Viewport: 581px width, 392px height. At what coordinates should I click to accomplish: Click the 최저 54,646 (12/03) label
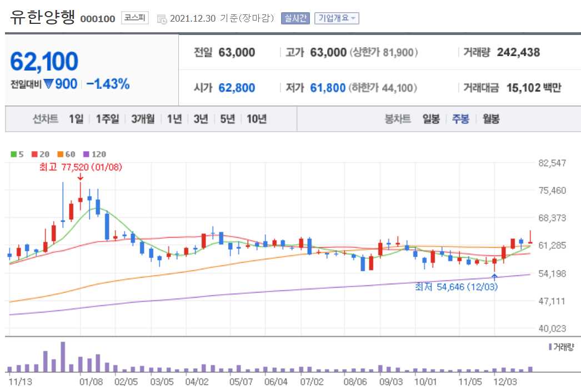[x=456, y=287]
